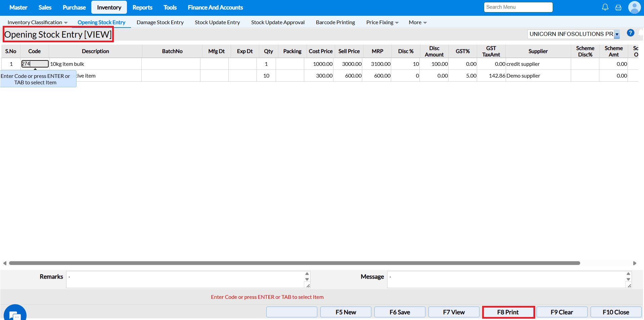
Task: Click the Remarks box resize handle
Action: 308,285
